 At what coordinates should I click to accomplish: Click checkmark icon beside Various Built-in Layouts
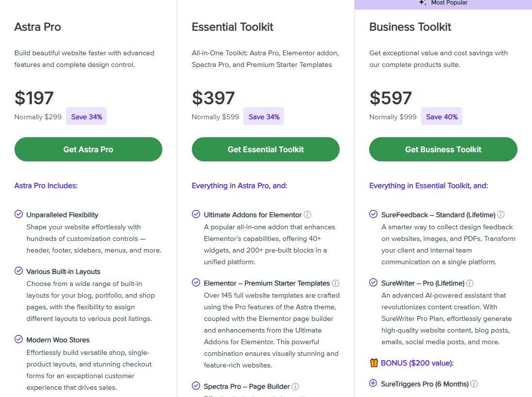18,271
